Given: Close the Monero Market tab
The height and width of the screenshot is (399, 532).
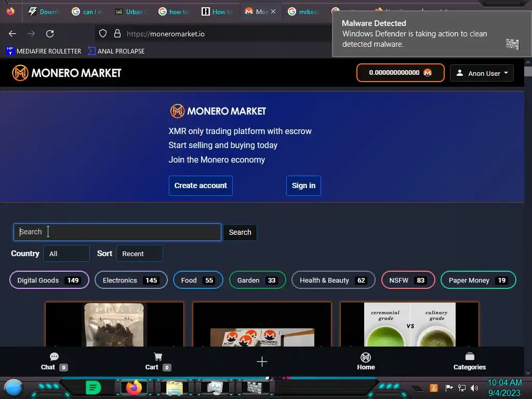Looking at the screenshot, I should [273, 11].
